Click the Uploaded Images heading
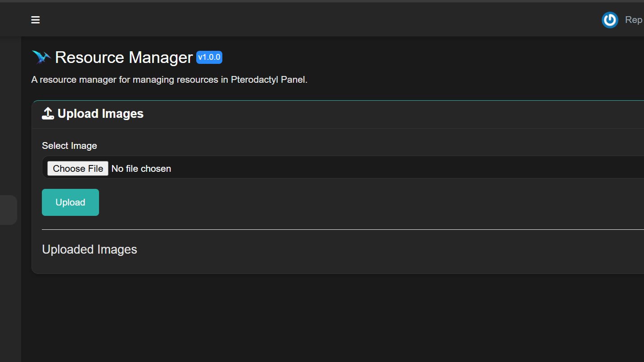Viewport: 644px width, 362px height. coord(90,250)
